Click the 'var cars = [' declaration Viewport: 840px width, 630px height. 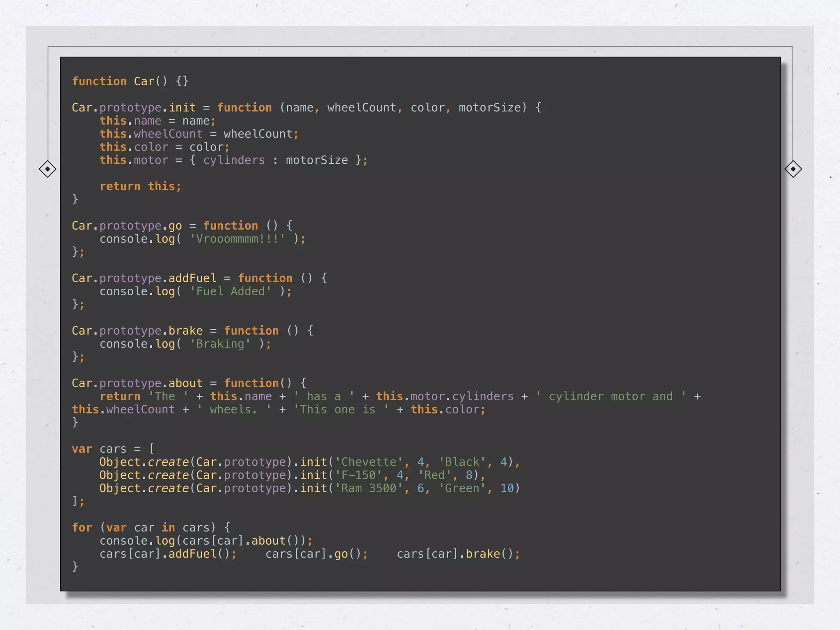[x=113, y=449]
